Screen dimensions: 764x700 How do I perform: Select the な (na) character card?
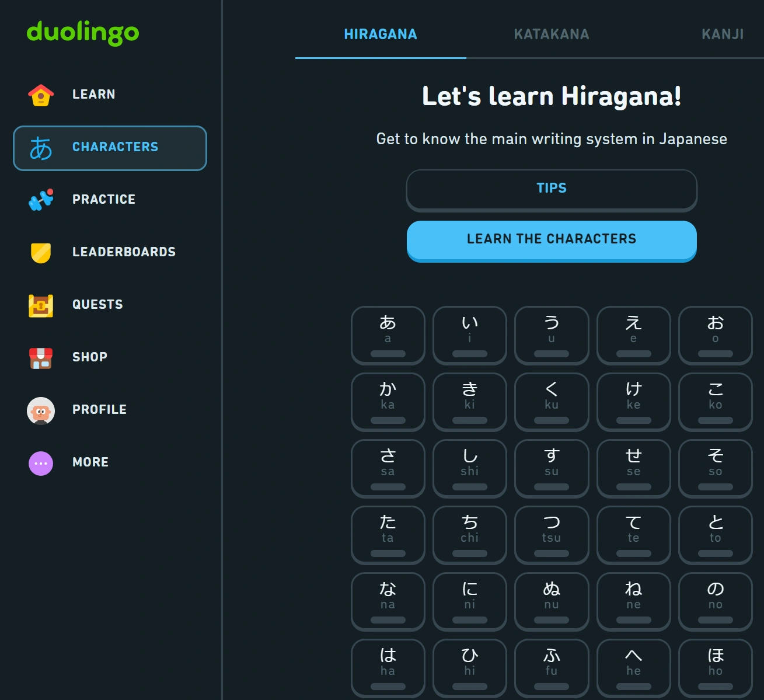point(388,601)
